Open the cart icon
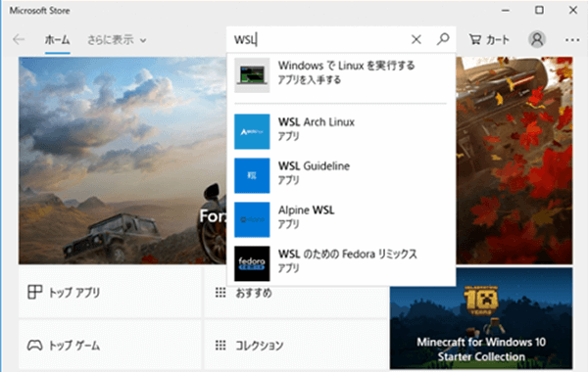Screen dimensions: 588x372 click(x=475, y=39)
